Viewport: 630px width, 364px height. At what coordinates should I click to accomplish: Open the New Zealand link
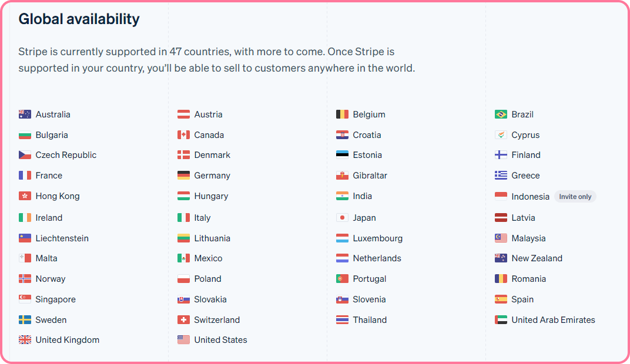(x=537, y=258)
